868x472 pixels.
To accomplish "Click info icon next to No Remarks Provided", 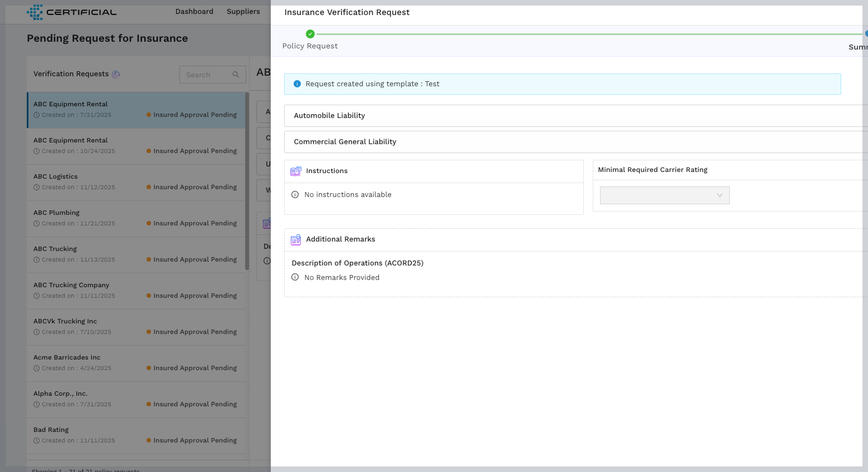I will point(295,277).
